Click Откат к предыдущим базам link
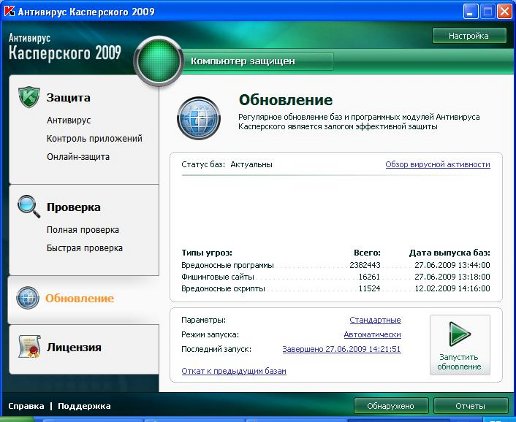 [234, 371]
